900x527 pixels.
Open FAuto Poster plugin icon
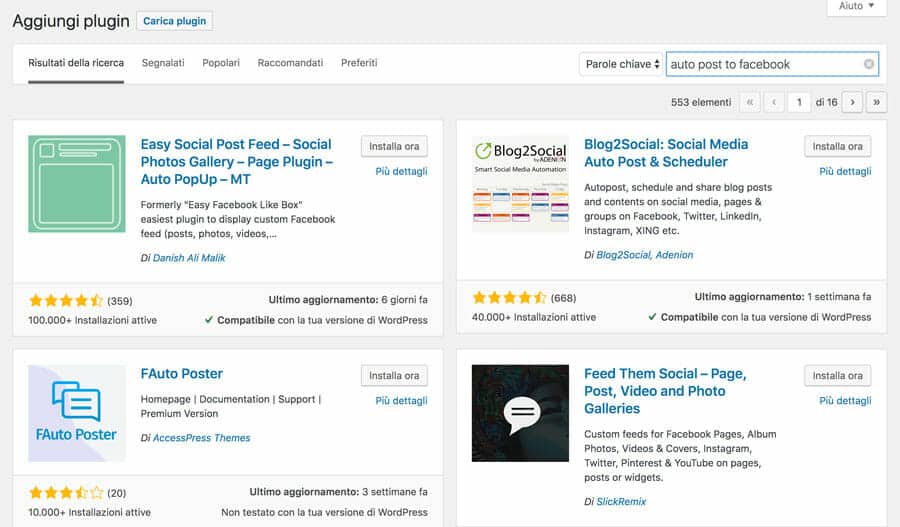point(77,413)
